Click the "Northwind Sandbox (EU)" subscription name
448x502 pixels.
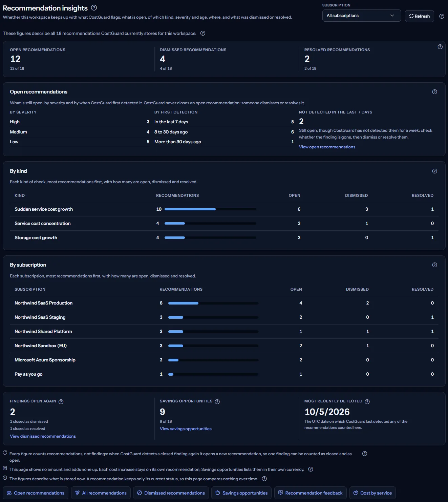(41, 346)
